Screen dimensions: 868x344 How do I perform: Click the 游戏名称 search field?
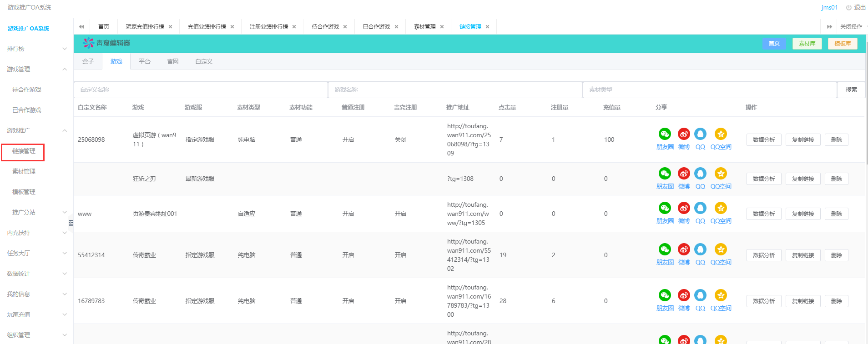point(455,90)
